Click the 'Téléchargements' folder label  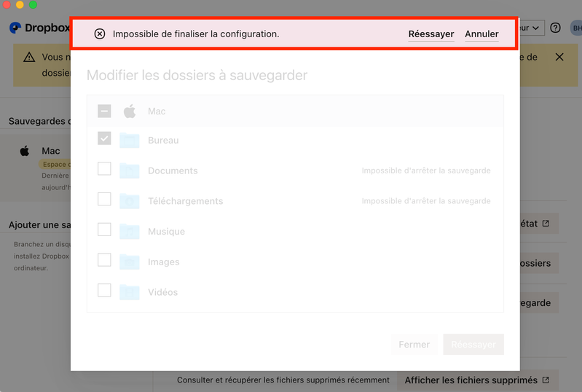[185, 201]
